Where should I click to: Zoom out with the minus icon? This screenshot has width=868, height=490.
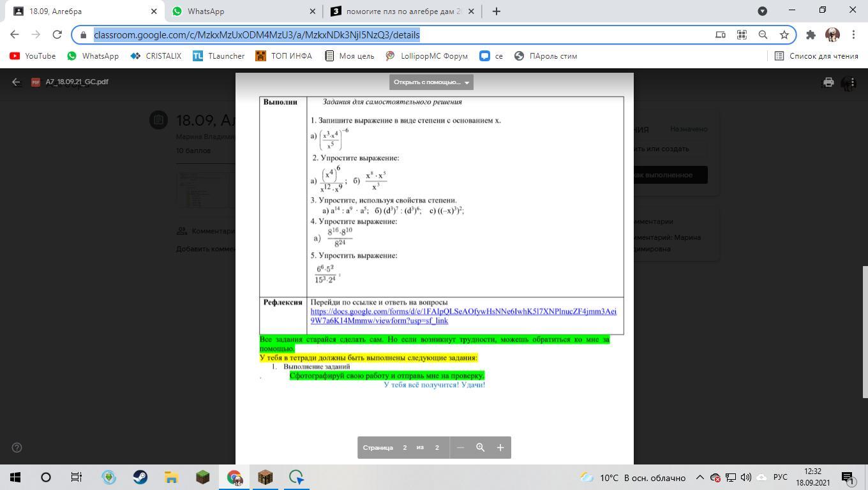(x=460, y=447)
